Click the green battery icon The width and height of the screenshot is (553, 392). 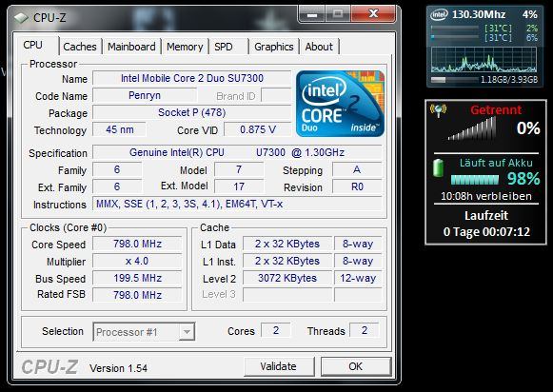tap(439, 168)
